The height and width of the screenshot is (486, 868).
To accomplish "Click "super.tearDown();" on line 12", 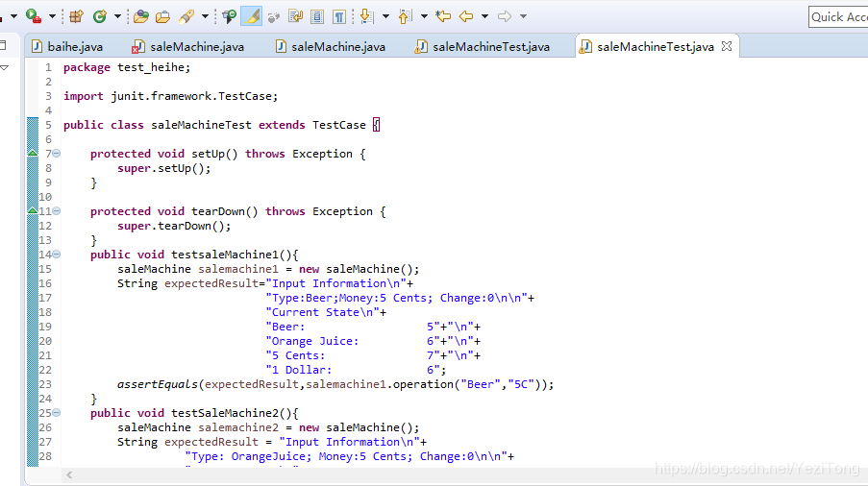I will pyautogui.click(x=174, y=226).
